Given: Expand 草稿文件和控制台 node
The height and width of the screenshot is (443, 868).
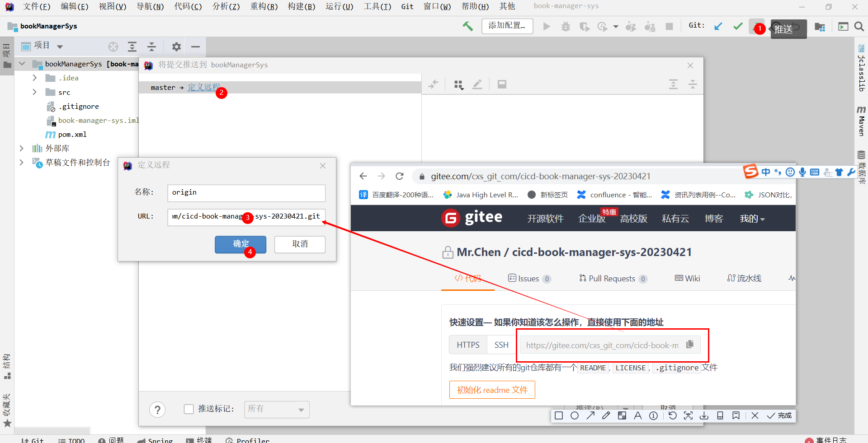Looking at the screenshot, I should click(21, 162).
